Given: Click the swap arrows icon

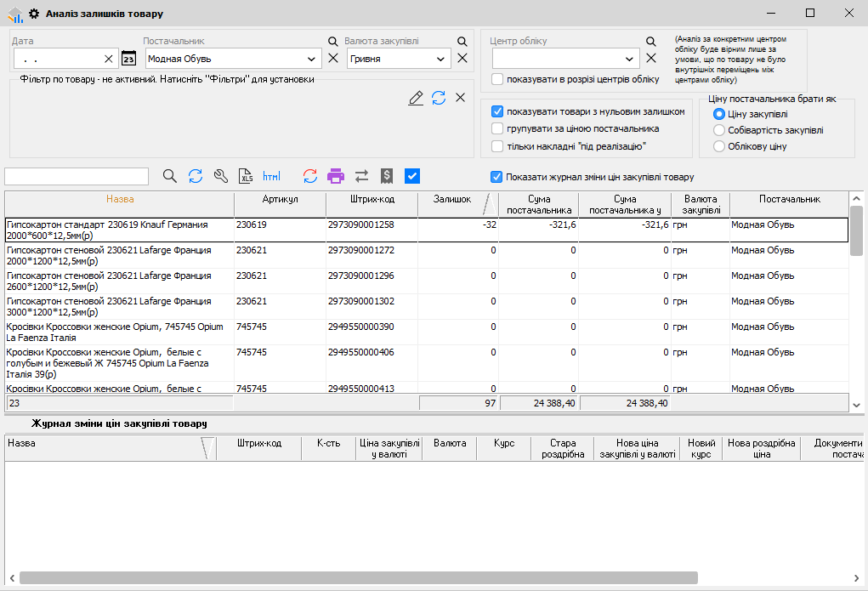Looking at the screenshot, I should (x=361, y=176).
